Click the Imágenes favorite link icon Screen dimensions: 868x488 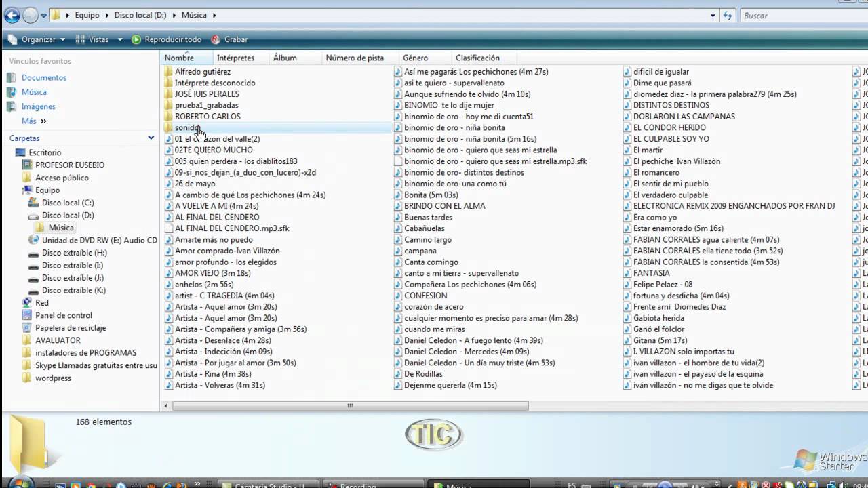[x=12, y=106]
